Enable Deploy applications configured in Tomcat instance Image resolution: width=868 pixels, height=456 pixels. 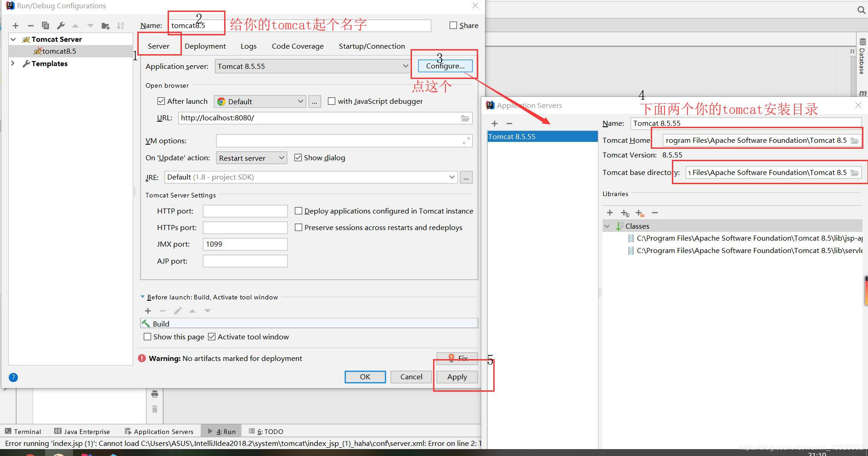tap(299, 211)
